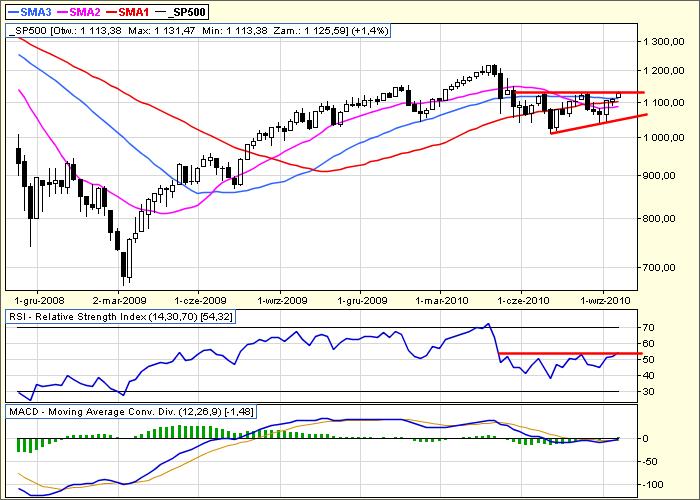The height and width of the screenshot is (500, 700).
Task: Click the 1 200,00 price axis value
Action: [x=664, y=71]
